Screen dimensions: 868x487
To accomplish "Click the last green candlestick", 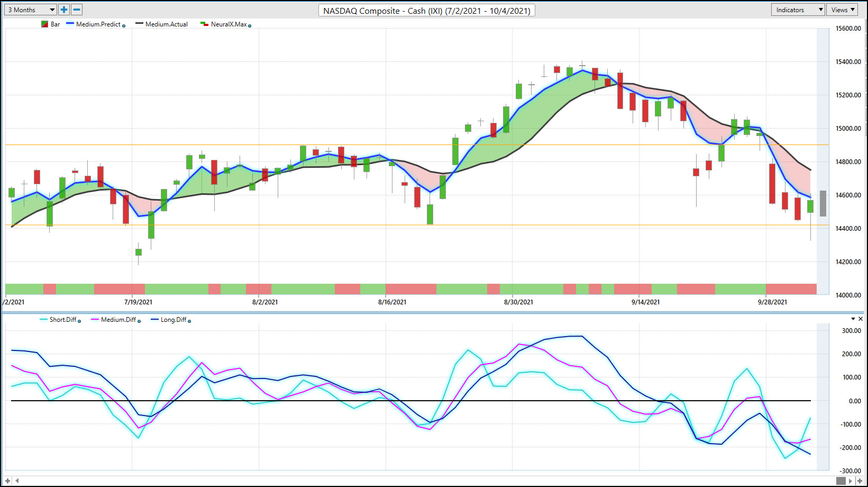I will (810, 206).
